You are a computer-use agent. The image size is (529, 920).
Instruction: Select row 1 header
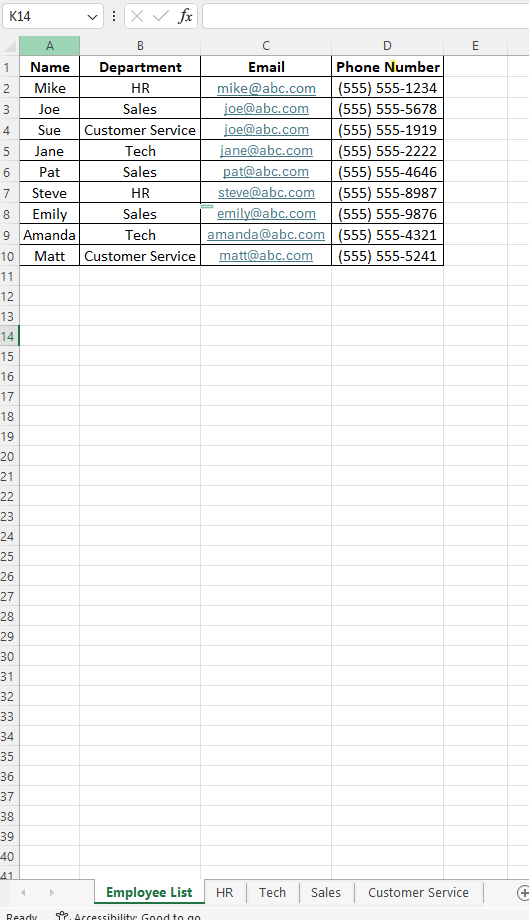click(x=9, y=67)
